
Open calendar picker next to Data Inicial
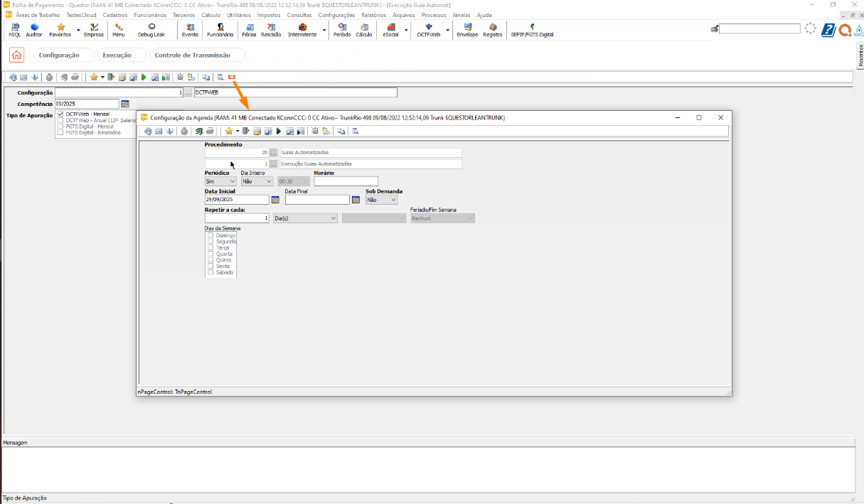click(x=275, y=200)
